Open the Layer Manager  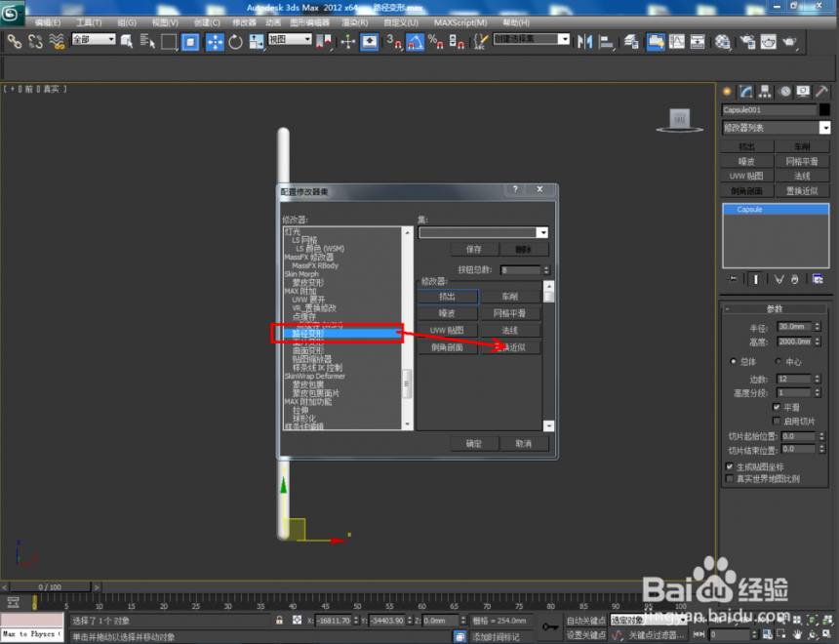point(631,42)
